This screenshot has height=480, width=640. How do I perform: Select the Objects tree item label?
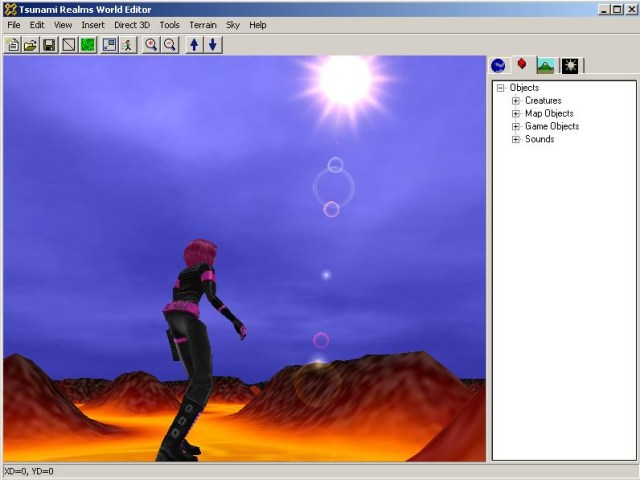point(524,88)
